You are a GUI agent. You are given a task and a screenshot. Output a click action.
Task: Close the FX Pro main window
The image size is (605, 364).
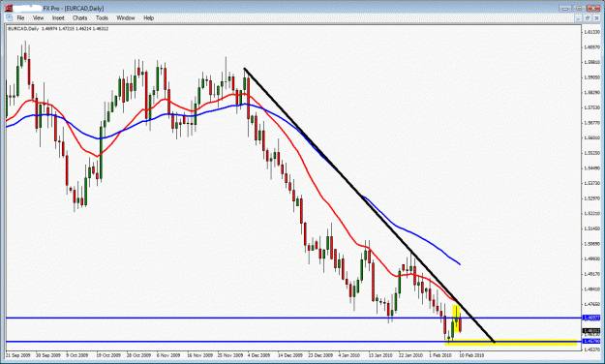click(x=593, y=8)
